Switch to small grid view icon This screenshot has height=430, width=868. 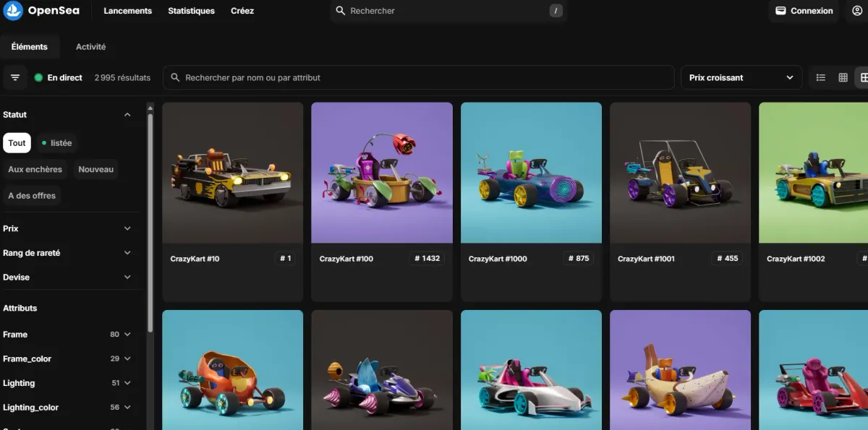[x=843, y=77]
